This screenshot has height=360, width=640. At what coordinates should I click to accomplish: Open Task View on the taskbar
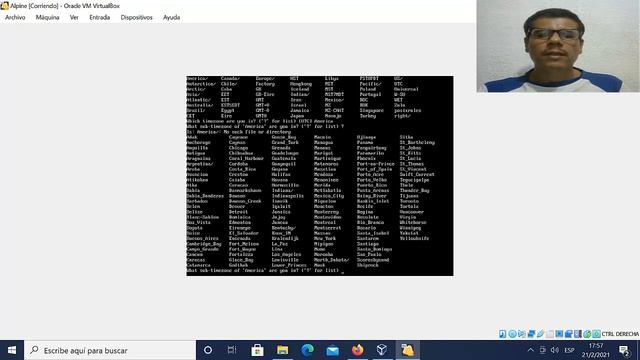point(232,350)
